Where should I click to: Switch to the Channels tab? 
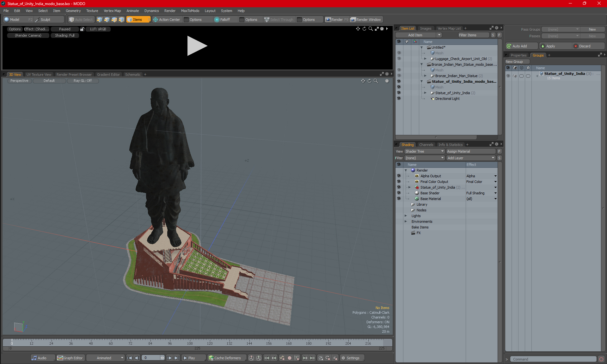pos(426,145)
